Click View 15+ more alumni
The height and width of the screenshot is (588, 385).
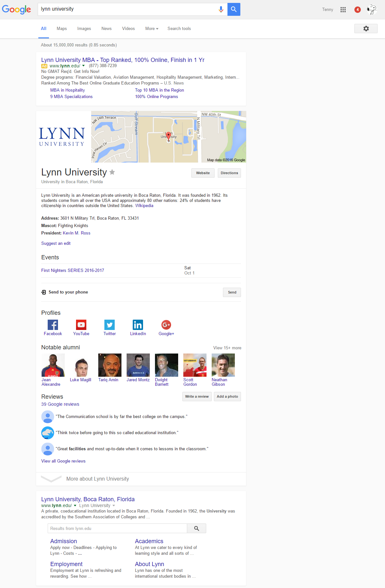227,348
